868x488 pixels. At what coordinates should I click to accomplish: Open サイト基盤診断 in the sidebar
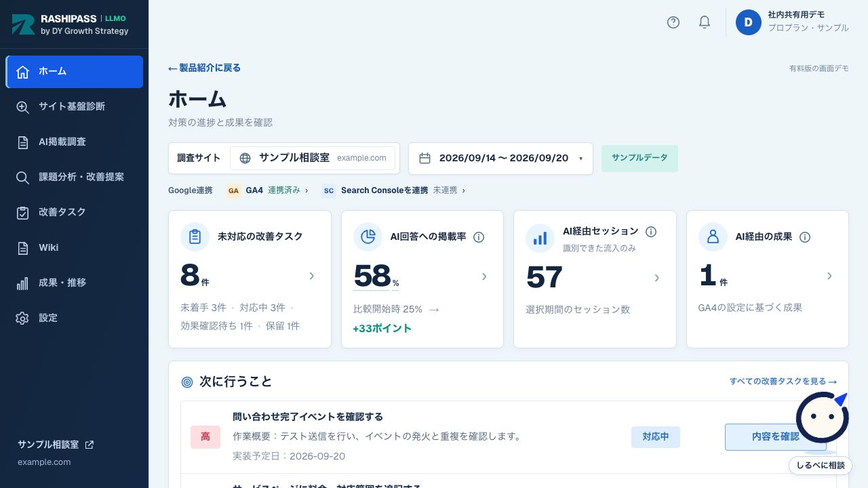tap(75, 107)
